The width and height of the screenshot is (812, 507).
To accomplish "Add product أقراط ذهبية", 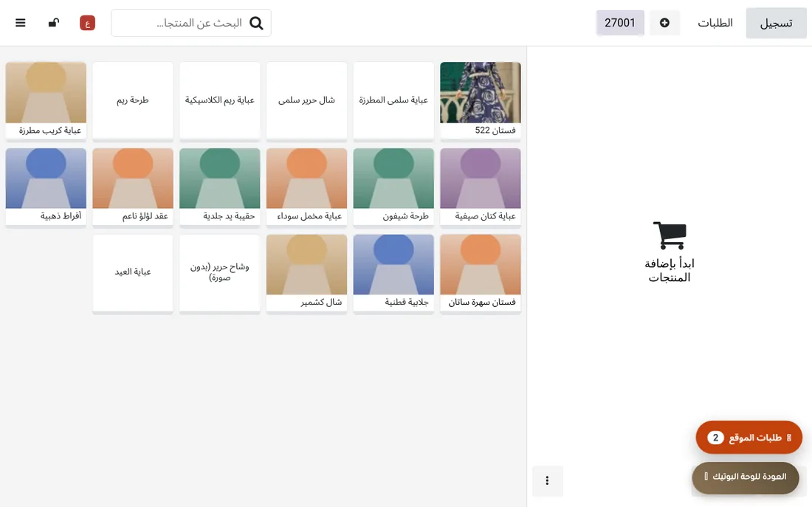I will point(46,187).
